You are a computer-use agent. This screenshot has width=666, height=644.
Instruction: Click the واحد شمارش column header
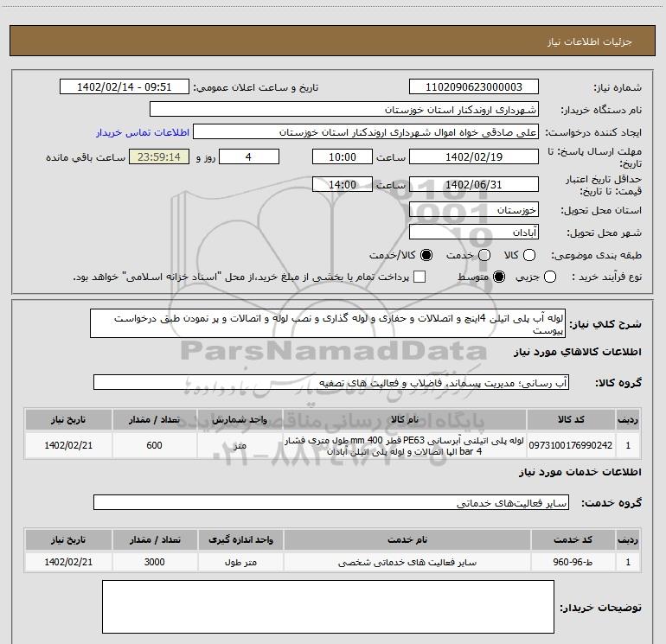click(240, 419)
